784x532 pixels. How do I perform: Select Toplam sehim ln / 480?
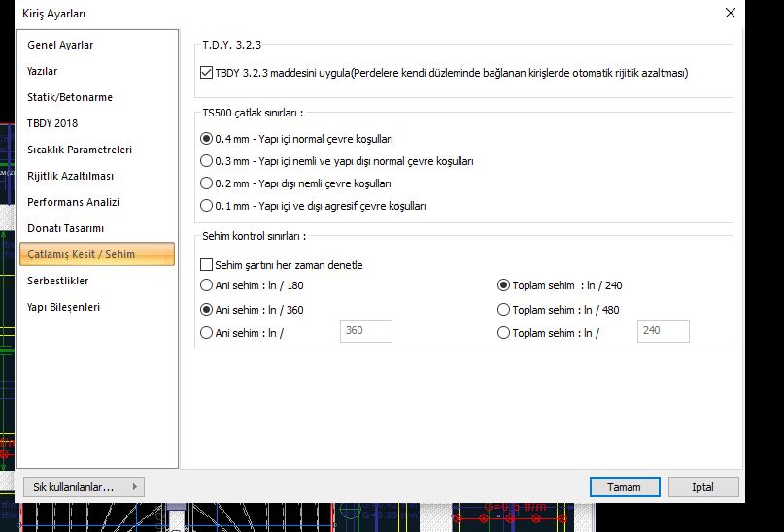tap(503, 310)
